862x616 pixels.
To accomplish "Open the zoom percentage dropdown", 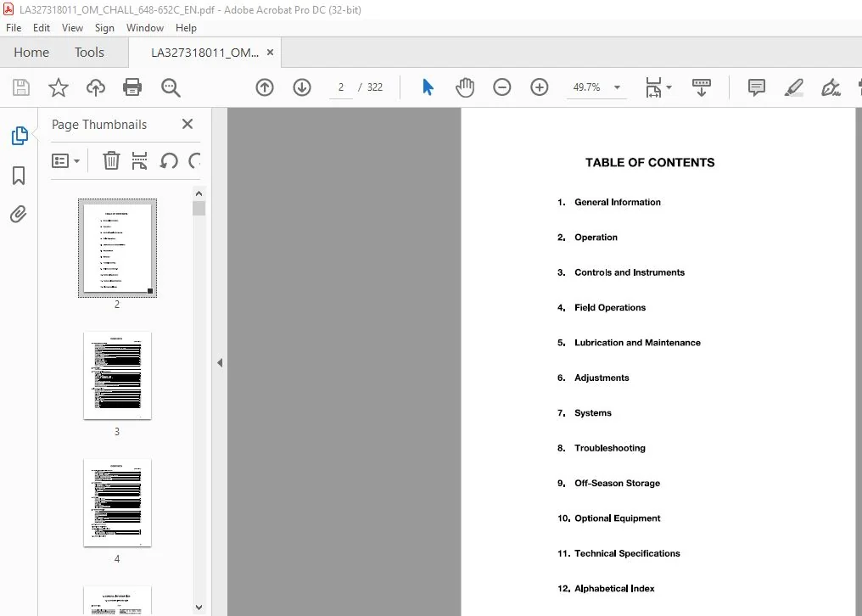I will 617,87.
